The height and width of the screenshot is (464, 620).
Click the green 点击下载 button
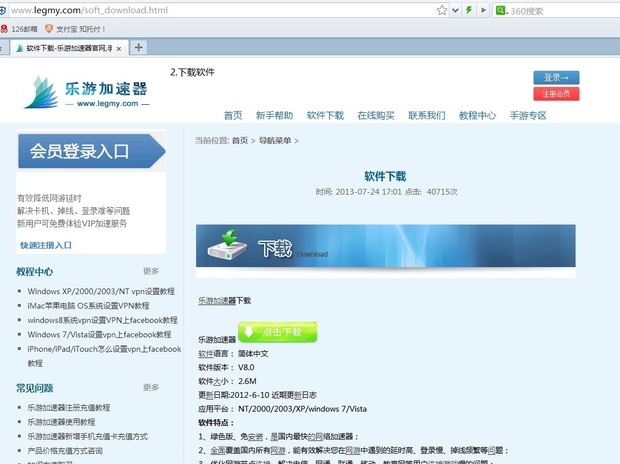click(x=277, y=331)
